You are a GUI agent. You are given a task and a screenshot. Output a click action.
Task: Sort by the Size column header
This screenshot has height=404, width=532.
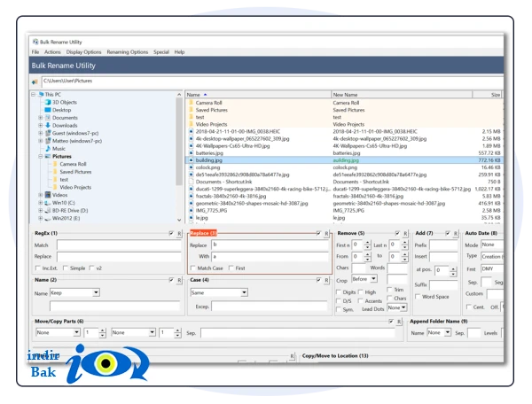coord(487,95)
